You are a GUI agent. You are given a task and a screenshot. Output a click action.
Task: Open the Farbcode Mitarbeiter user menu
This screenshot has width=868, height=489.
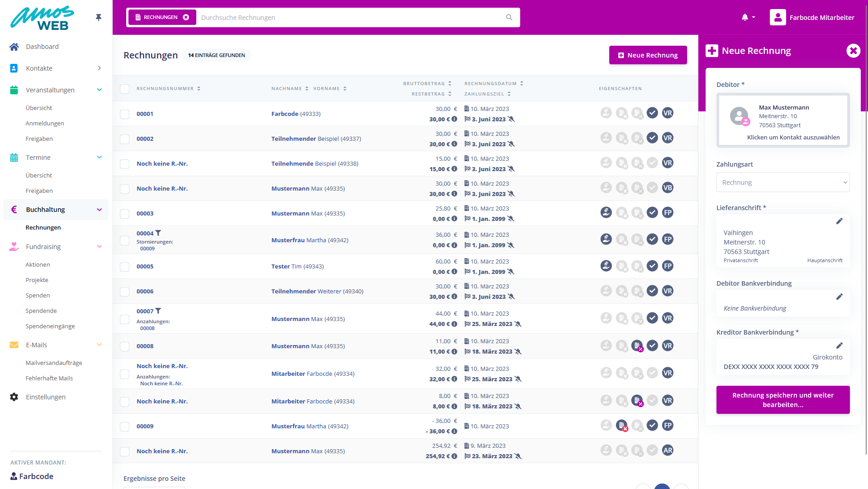[x=812, y=18]
